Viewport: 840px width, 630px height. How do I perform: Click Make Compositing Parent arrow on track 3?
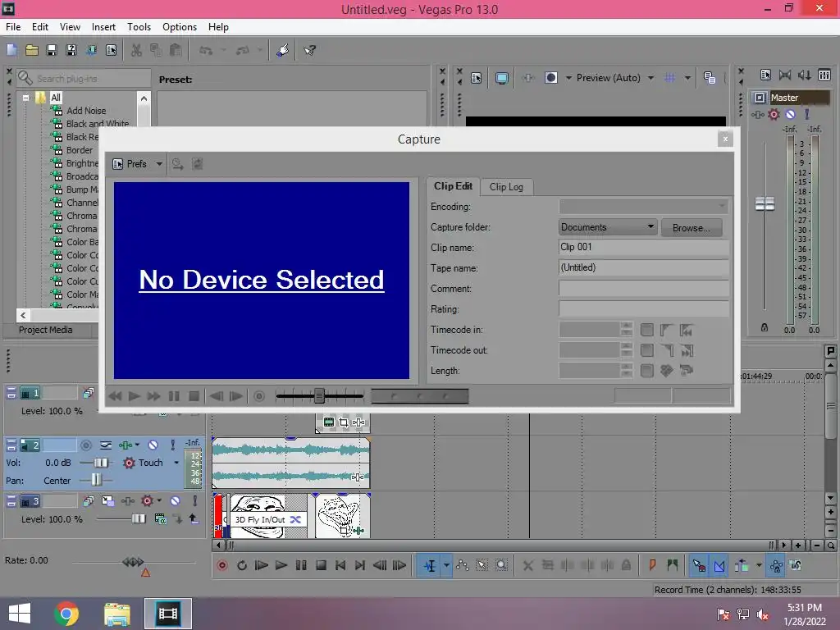(194, 518)
